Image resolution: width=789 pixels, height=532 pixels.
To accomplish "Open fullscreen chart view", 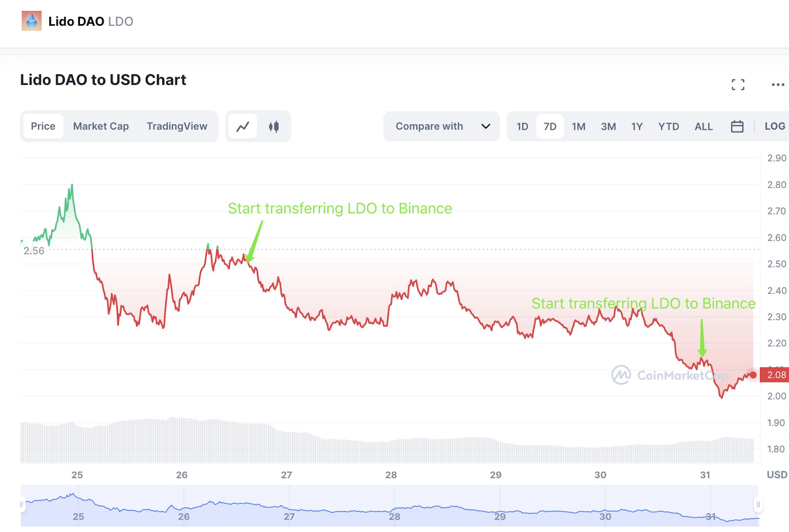I will point(738,85).
